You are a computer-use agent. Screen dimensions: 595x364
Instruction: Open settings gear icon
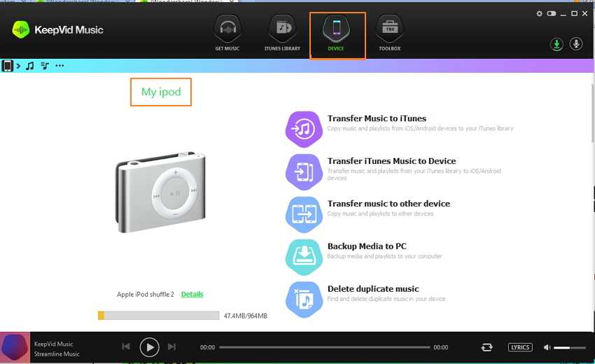click(539, 14)
